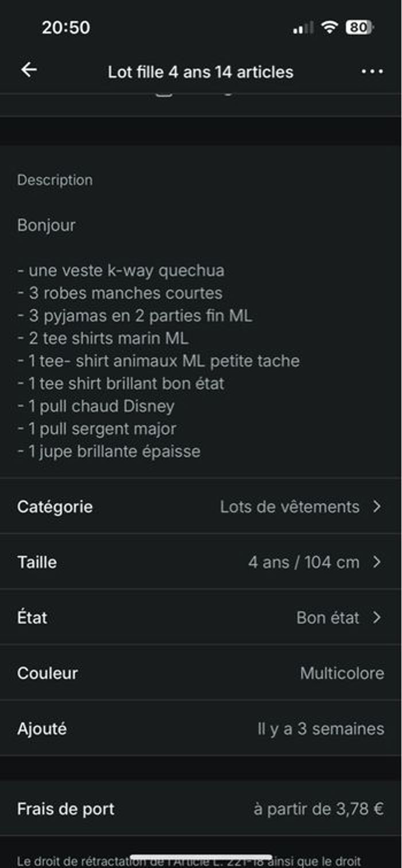Tap the Bon état condition value
The image size is (402, 868).
click(x=327, y=618)
